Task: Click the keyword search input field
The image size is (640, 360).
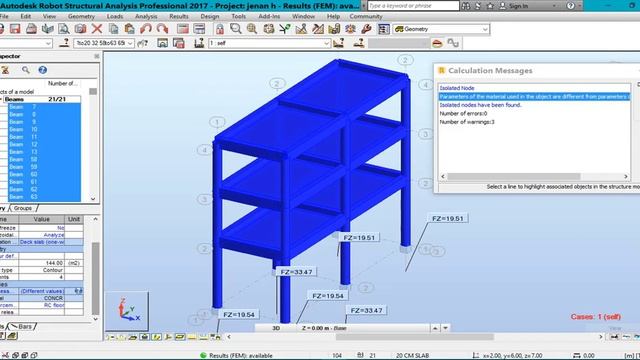Action: tap(413, 6)
